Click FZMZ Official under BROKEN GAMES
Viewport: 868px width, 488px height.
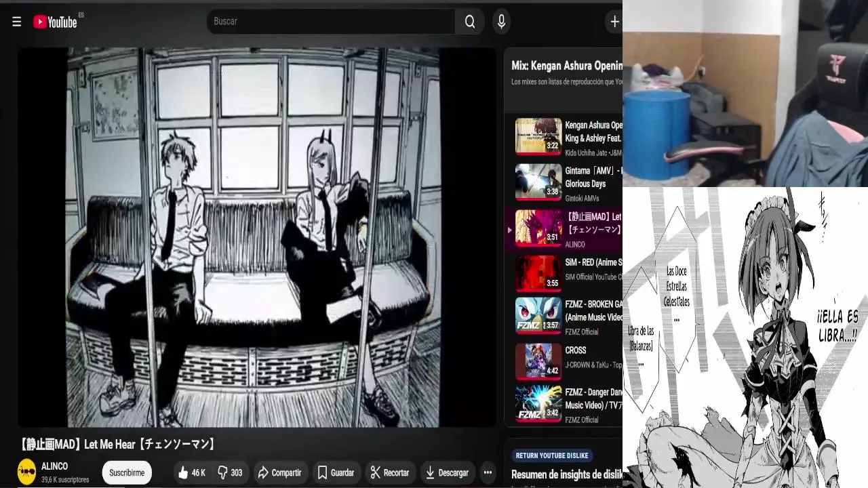pos(582,332)
